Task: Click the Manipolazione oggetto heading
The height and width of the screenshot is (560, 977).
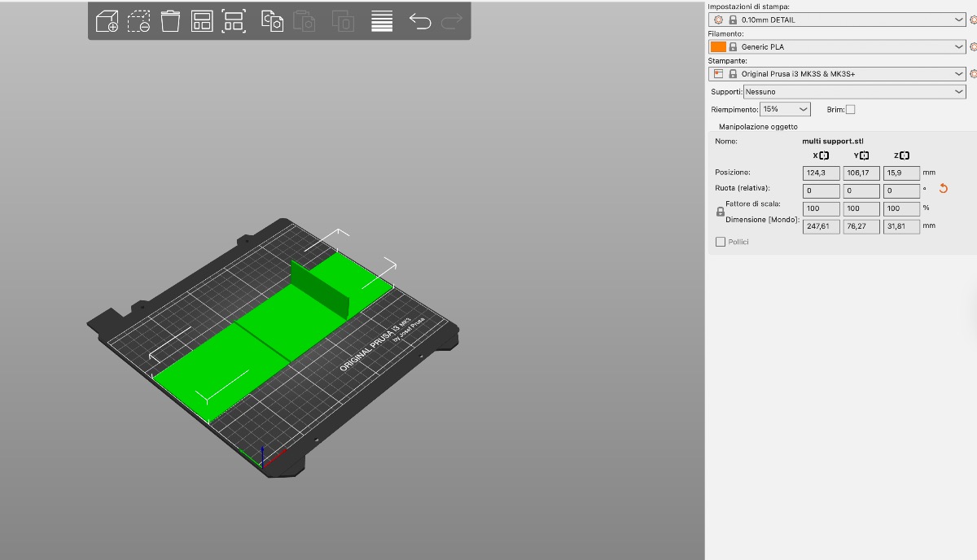Action: pyautogui.click(x=758, y=127)
